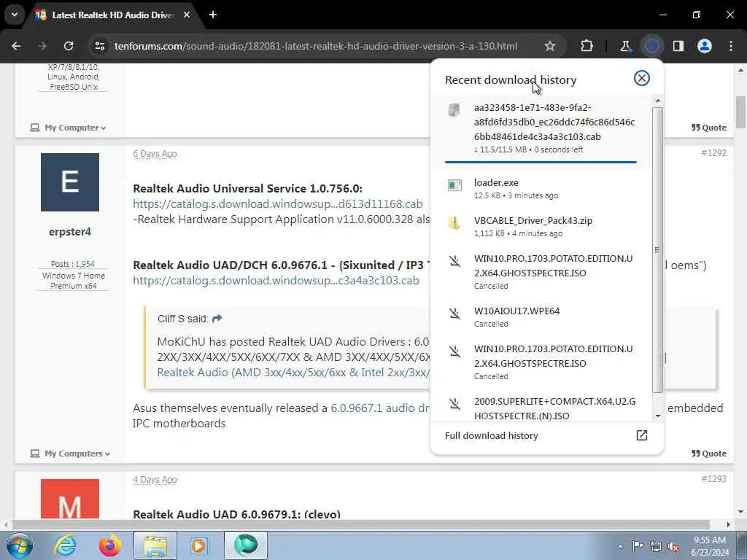Launch Internet Explorer from taskbar
Image resolution: width=747 pixels, height=560 pixels.
pos(65,545)
